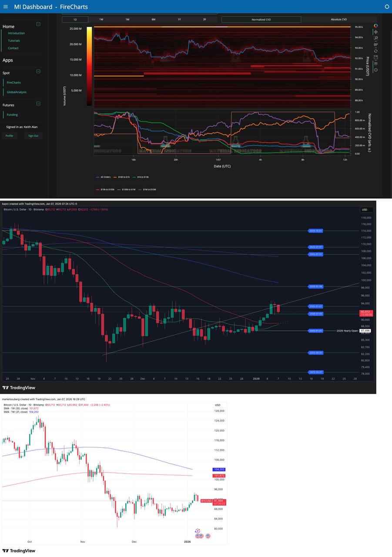Collapse the Spot apps section
Viewport: 392px width, 557px height.
click(38, 71)
